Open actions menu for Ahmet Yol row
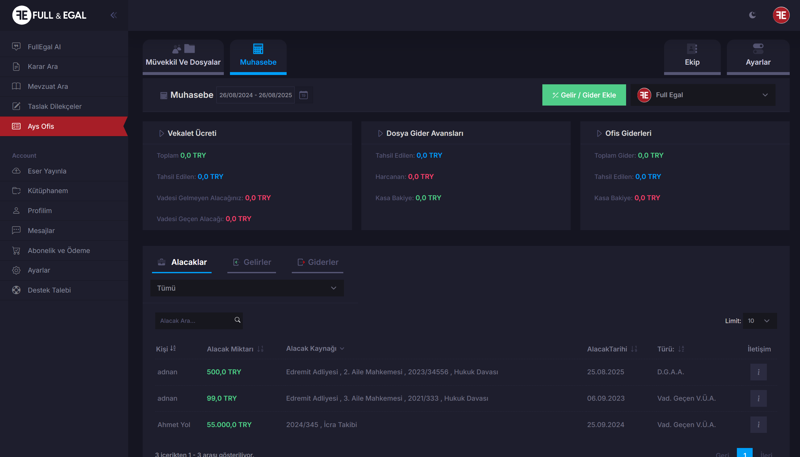800x457 pixels. click(758, 425)
